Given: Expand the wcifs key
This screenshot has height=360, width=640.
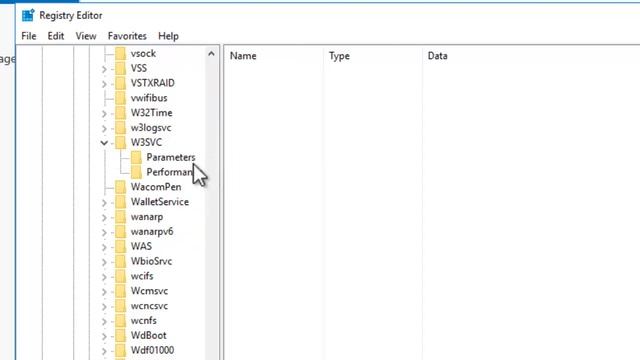Looking at the screenshot, I should [104, 277].
